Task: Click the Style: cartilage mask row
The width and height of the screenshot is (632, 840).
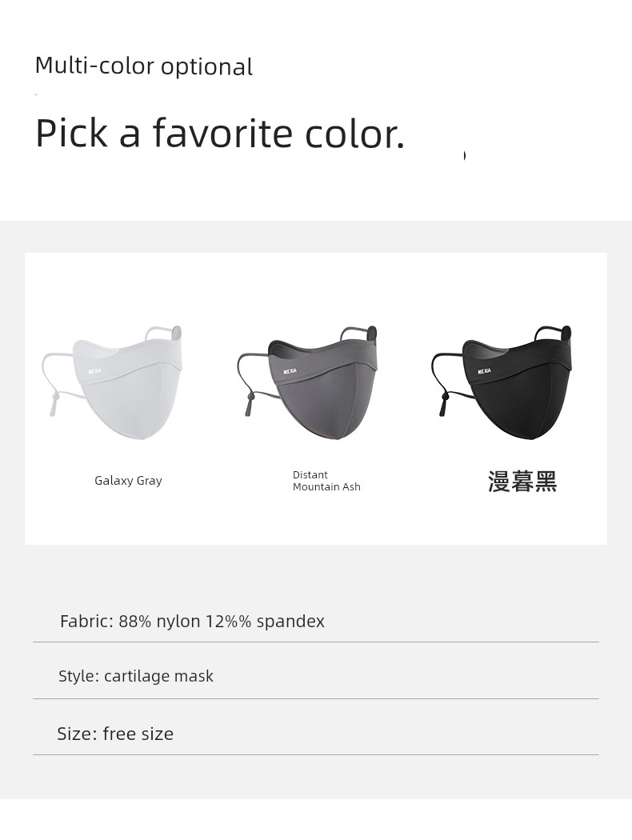Action: [316, 676]
